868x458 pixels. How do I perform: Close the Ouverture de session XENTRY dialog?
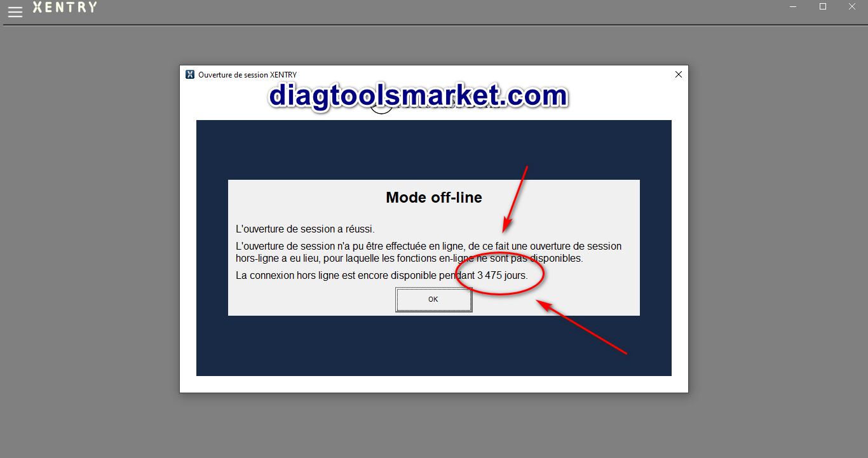click(678, 74)
